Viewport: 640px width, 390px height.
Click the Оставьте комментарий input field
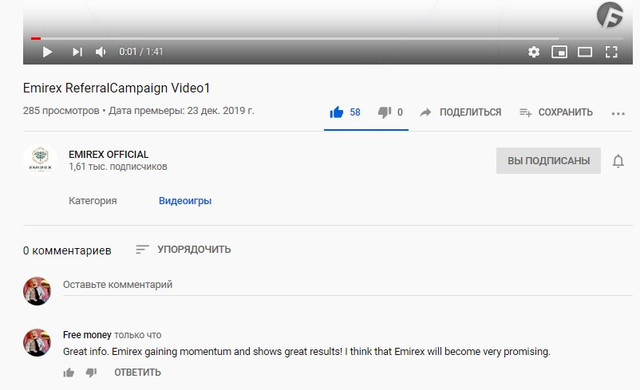[347, 285]
